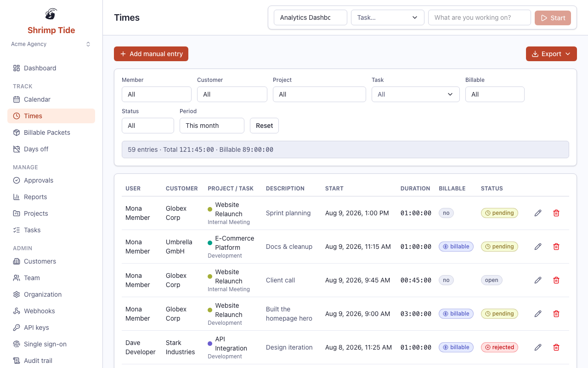The width and height of the screenshot is (588, 368).
Task: Click the Shrimp Tide logo icon
Action: click(x=51, y=14)
